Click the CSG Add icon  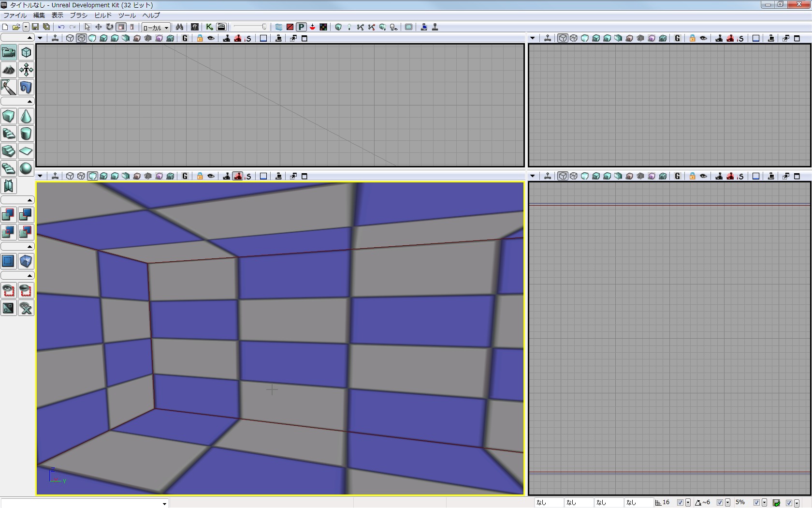pyautogui.click(x=9, y=215)
